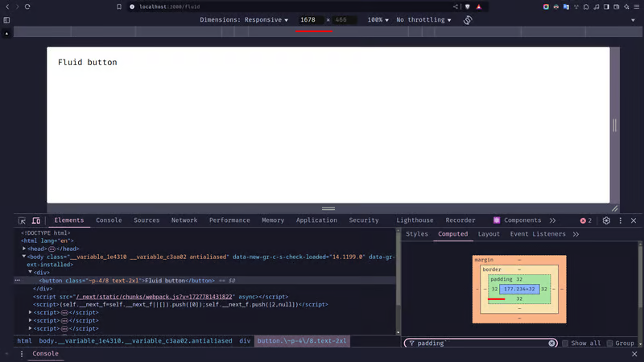The width and height of the screenshot is (644, 362).
Task: Select the html breadcrumb item
Action: pos(24,340)
